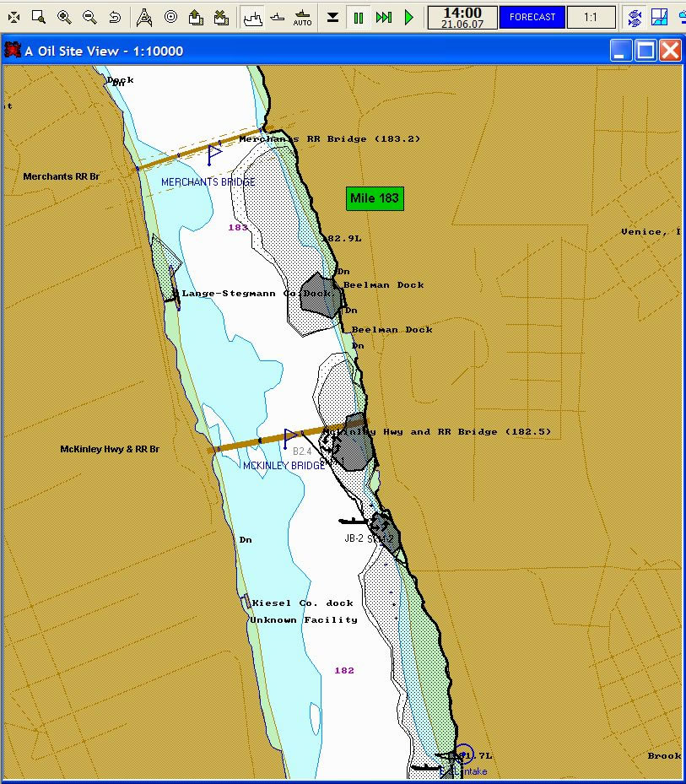
Task: Click the zoom in magnifier
Action: coord(64,17)
